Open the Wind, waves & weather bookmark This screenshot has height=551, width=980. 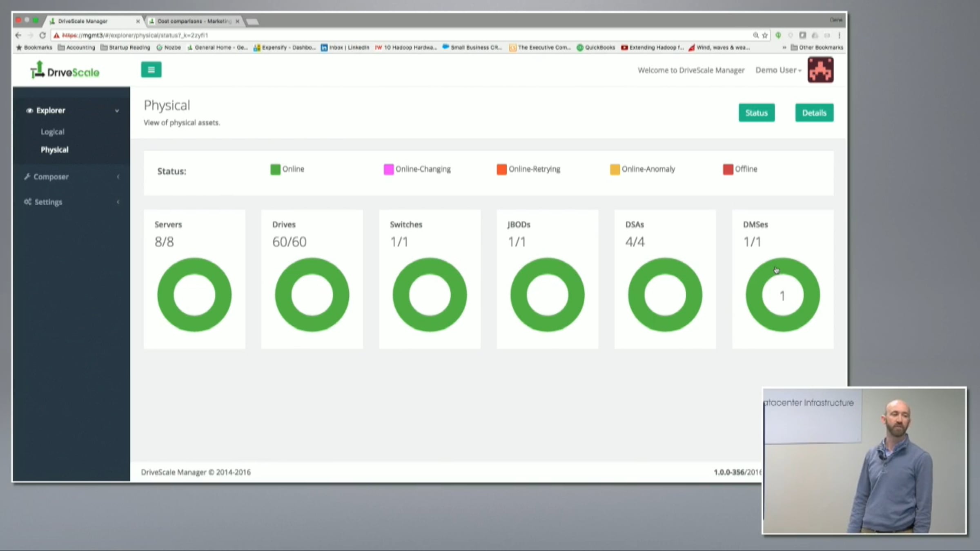(x=719, y=48)
